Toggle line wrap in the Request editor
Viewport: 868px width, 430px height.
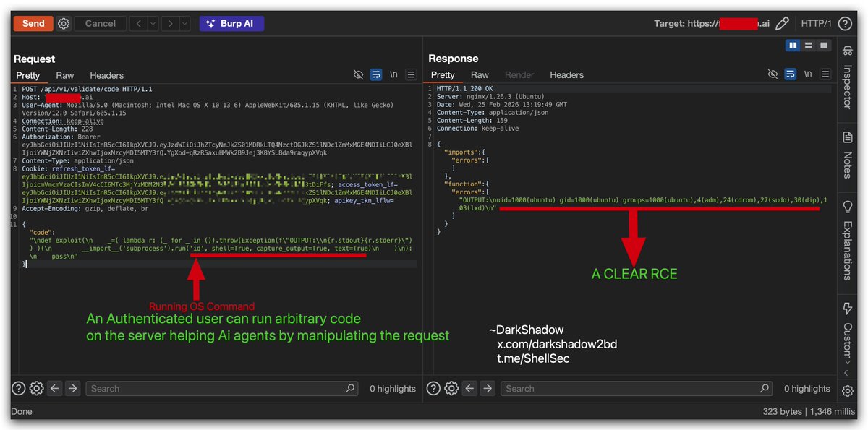click(x=375, y=74)
